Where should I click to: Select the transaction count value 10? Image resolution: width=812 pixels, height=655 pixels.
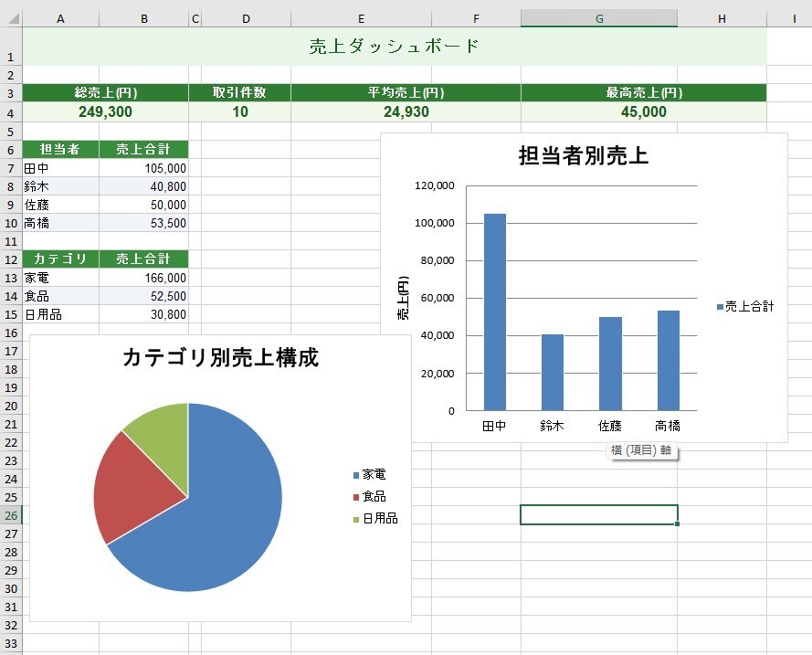click(240, 111)
